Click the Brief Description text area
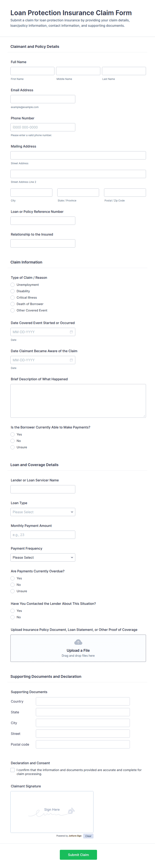The width and height of the screenshot is (155, 868). 78,401
